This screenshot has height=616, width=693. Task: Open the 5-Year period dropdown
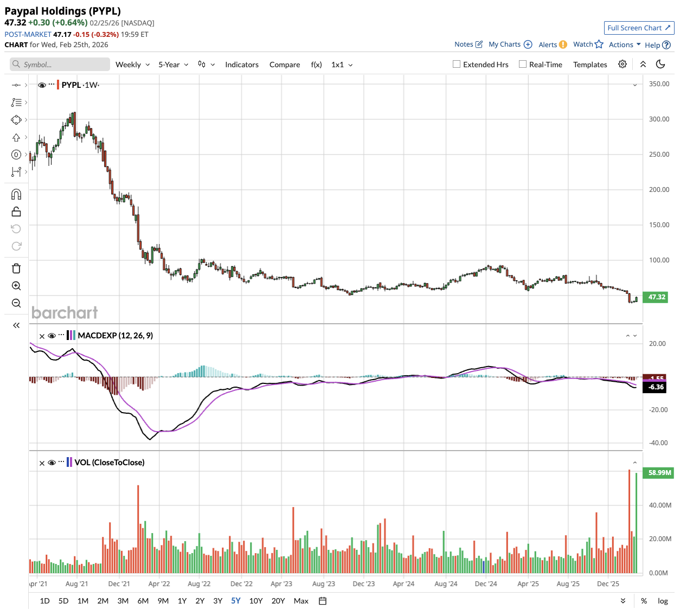pos(174,65)
